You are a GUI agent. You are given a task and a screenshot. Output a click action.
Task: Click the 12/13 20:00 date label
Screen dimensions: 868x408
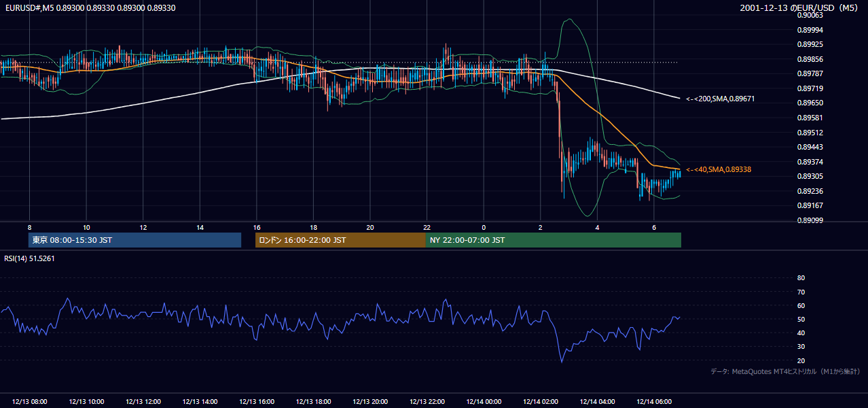(370, 402)
